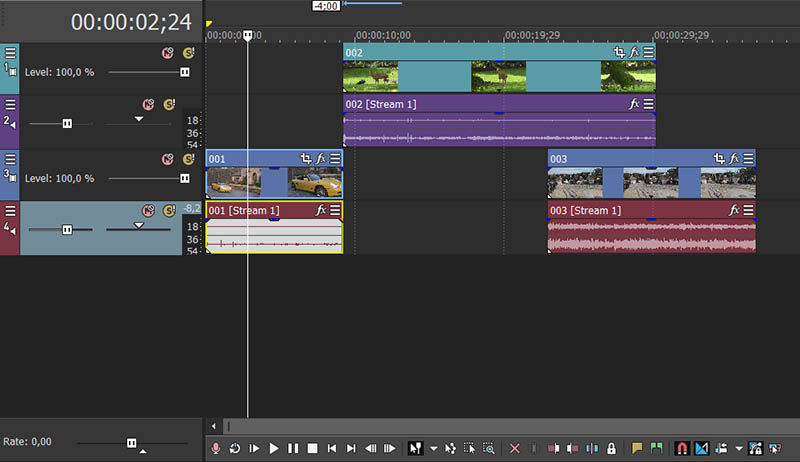
Task: Open track 3 header menu
Action: [10, 159]
